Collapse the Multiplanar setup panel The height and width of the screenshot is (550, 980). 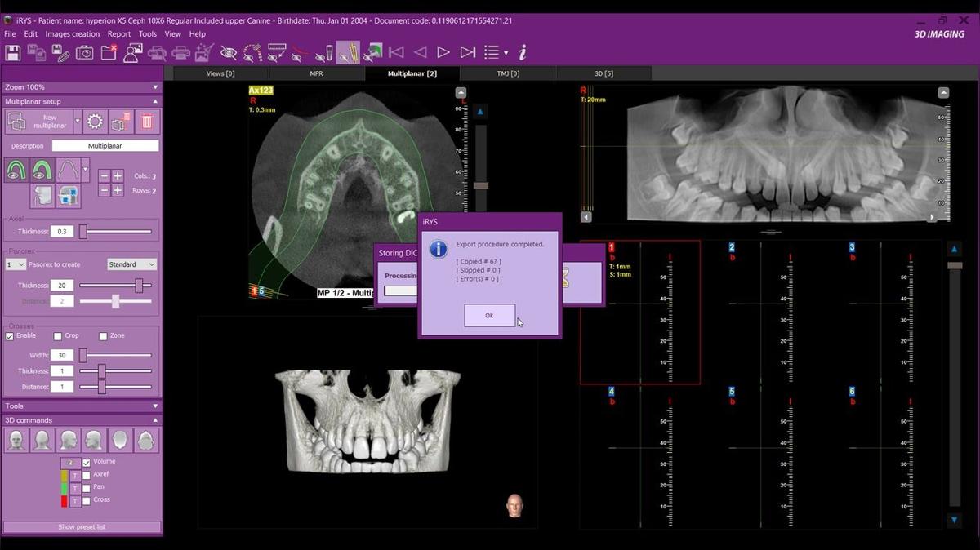pyautogui.click(x=155, y=101)
